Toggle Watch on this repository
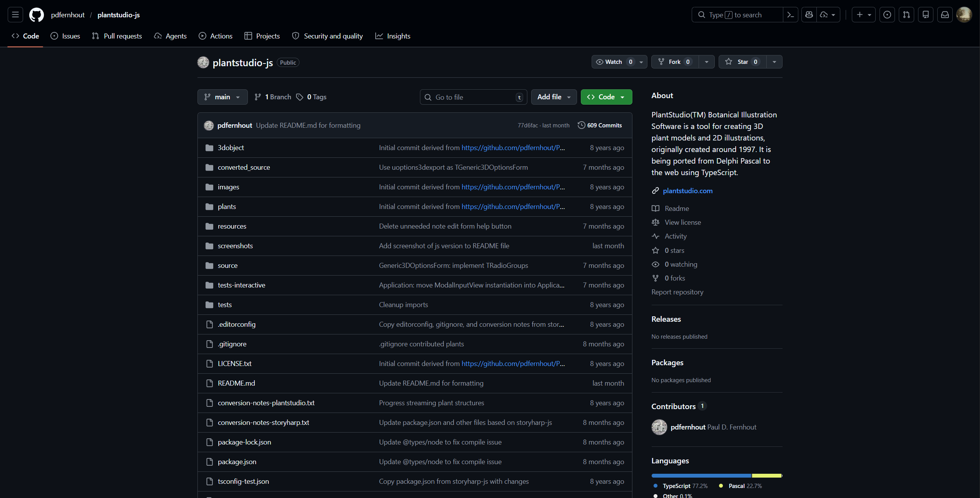This screenshot has height=498, width=980. 614,62
